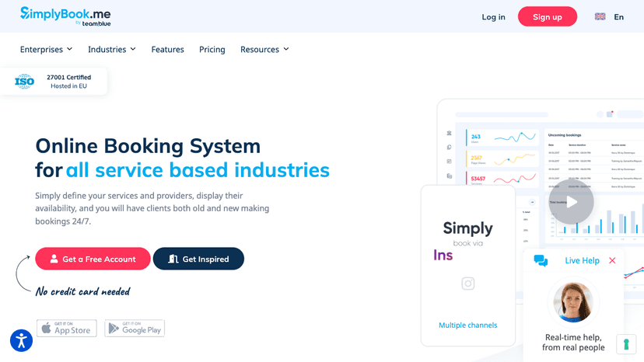Click the Live Help chat bubbles icon

[x=541, y=260]
